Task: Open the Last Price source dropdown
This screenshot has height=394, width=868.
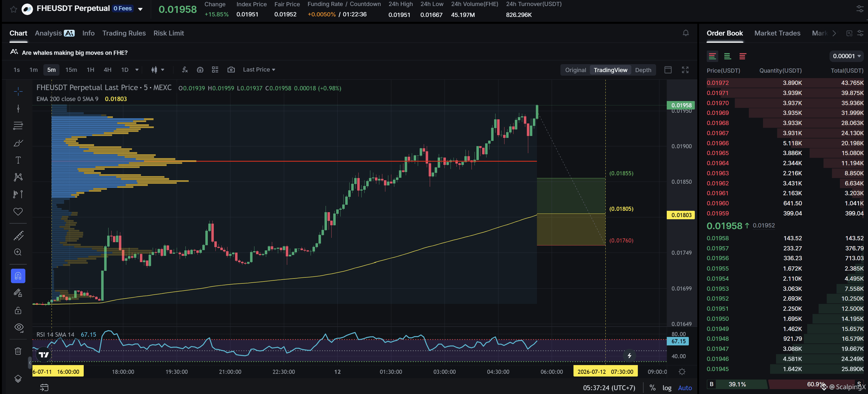Action: click(259, 70)
